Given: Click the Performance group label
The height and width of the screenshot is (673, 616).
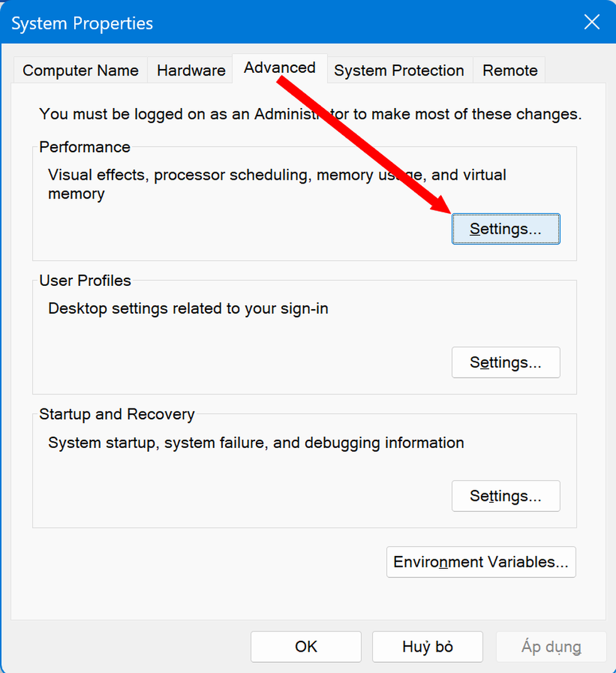Looking at the screenshot, I should coord(85,147).
